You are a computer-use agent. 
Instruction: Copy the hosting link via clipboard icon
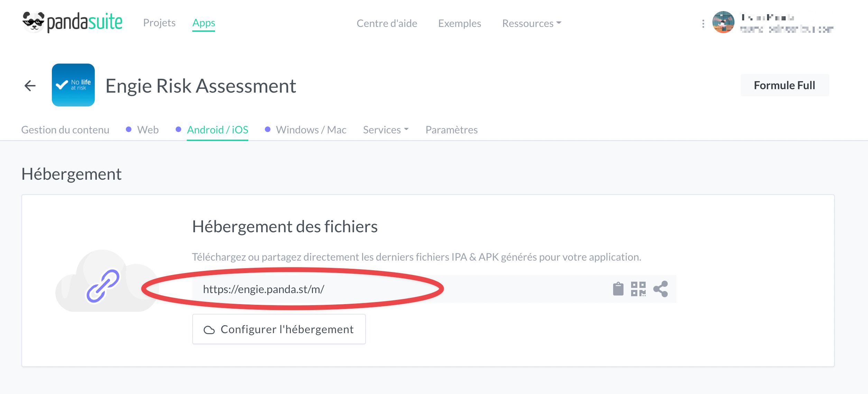coord(619,289)
